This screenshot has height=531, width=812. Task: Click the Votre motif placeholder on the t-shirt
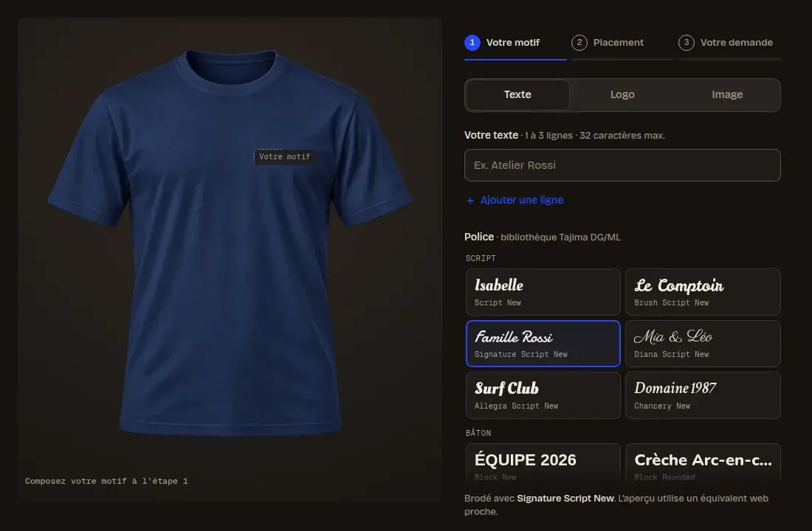pyautogui.click(x=284, y=156)
